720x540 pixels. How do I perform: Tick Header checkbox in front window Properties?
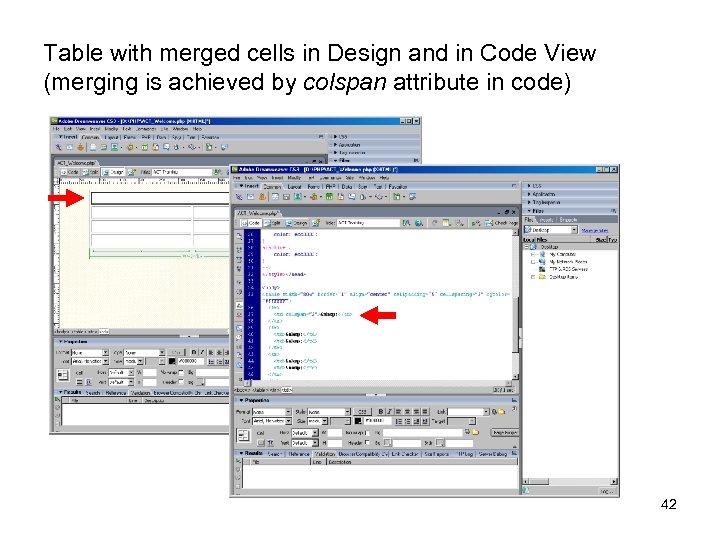[366, 443]
